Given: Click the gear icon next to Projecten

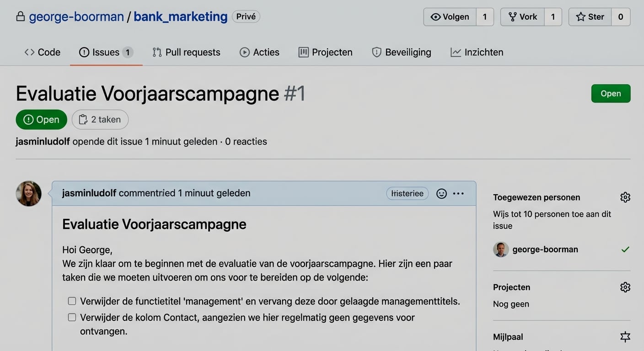Looking at the screenshot, I should pos(625,287).
